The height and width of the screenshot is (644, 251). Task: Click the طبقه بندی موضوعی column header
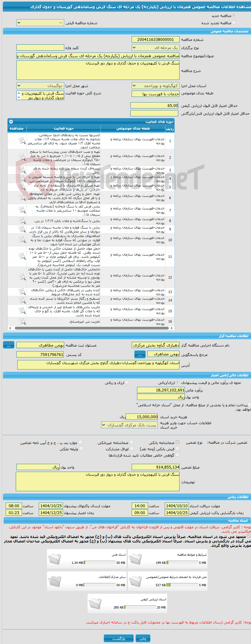pos(133,128)
